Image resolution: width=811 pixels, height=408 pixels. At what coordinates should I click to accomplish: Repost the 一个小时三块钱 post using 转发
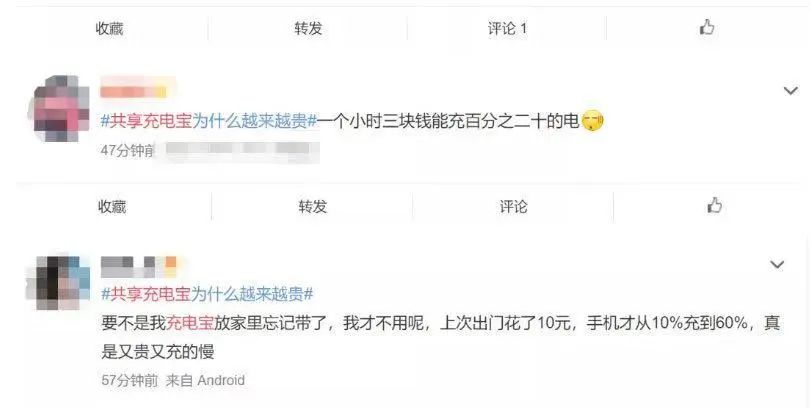(312, 206)
